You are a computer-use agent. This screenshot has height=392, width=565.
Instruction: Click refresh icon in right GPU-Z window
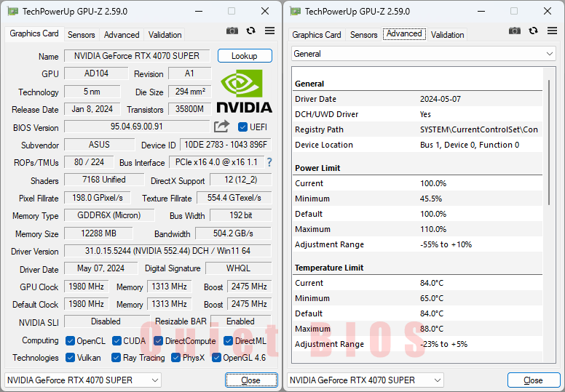(533, 31)
